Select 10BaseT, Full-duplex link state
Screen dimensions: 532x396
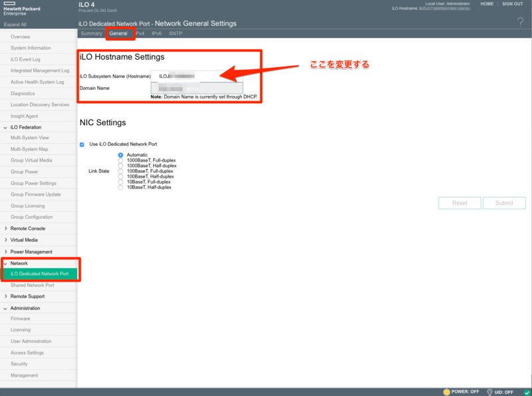120,182
